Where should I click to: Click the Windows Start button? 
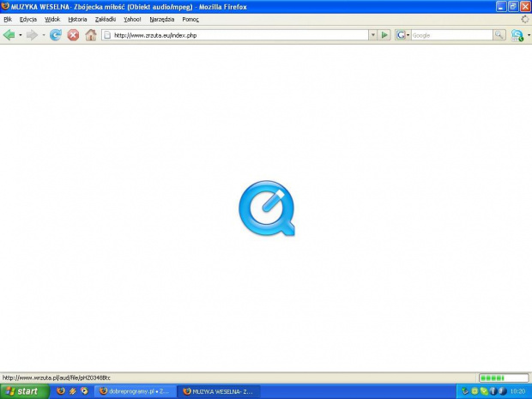[24, 391]
